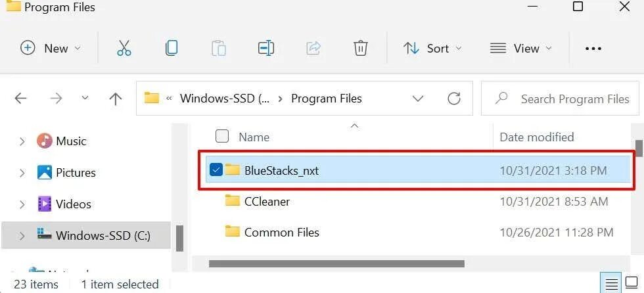Select Windows-SSD breadcrumb in address bar

tap(225, 99)
